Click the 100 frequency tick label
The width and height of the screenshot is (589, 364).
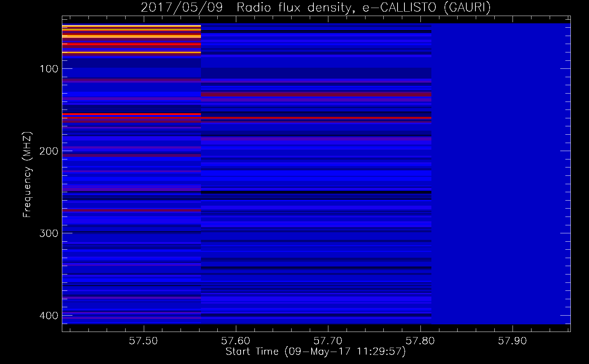[49, 69]
